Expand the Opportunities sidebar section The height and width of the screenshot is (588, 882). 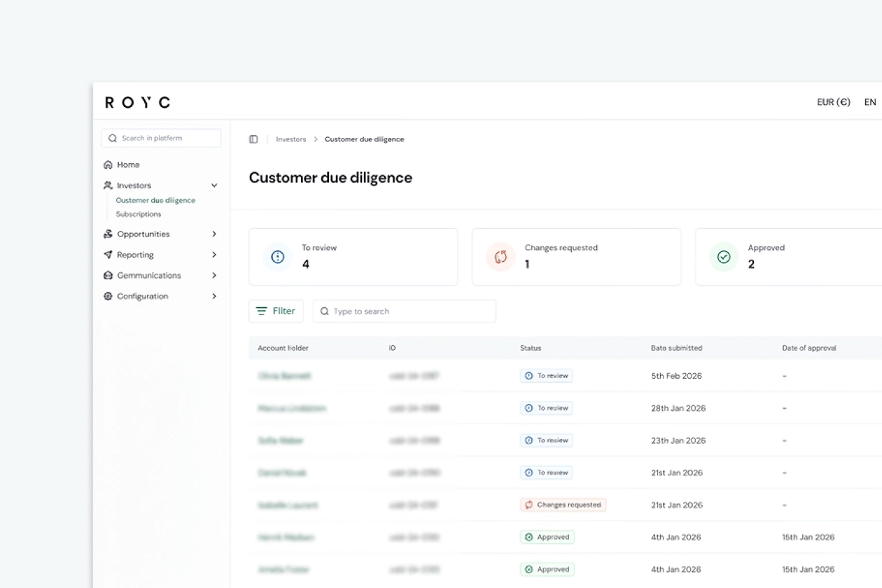[214, 234]
